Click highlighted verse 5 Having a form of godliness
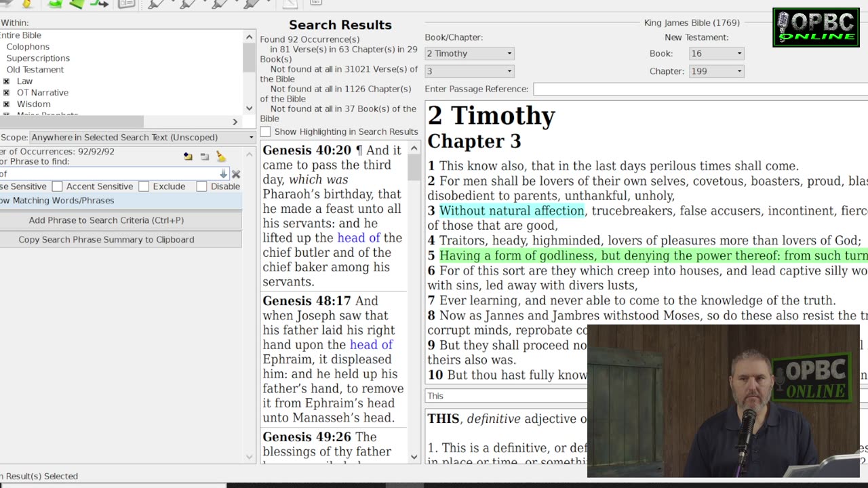The image size is (868, 488). [x=654, y=256]
